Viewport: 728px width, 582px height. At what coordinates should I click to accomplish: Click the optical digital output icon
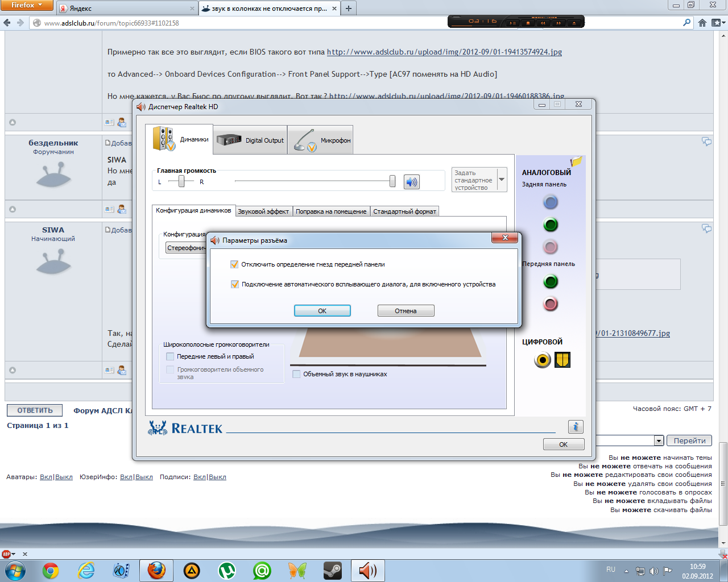click(562, 360)
